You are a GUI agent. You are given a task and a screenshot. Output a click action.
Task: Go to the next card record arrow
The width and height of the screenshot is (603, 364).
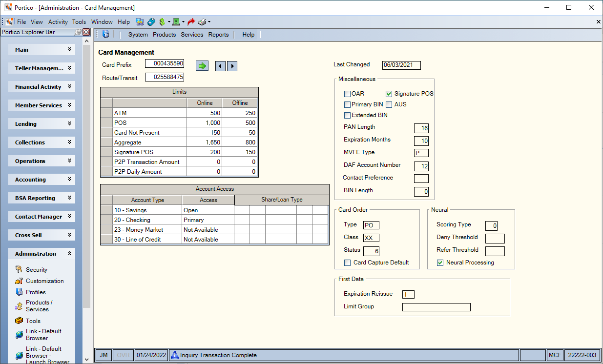[232, 66]
